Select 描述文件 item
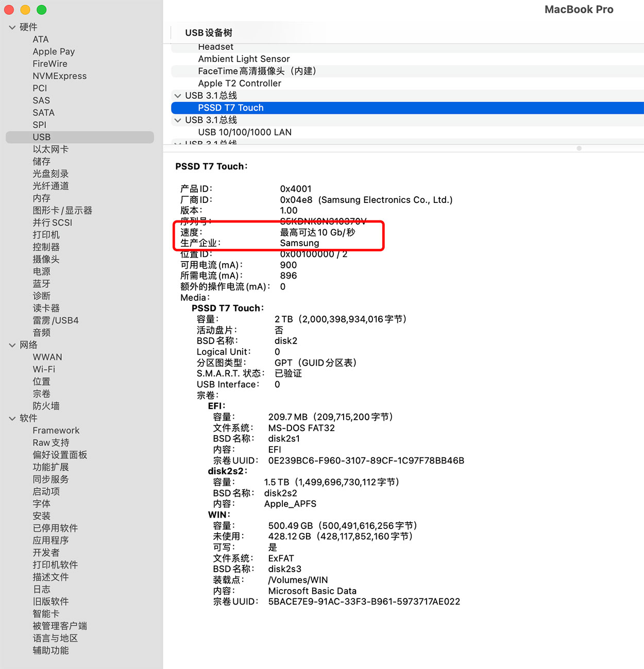The image size is (644, 669). click(x=50, y=577)
